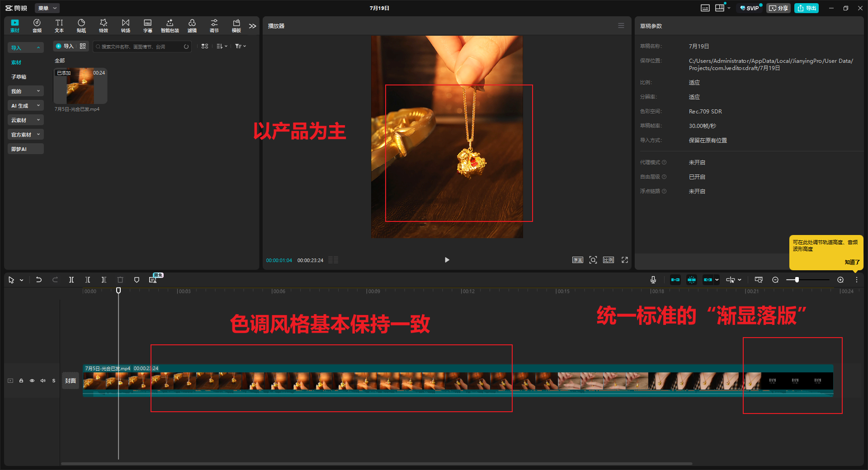
Task: Open the 特效 (effects) panel
Action: pos(104,26)
